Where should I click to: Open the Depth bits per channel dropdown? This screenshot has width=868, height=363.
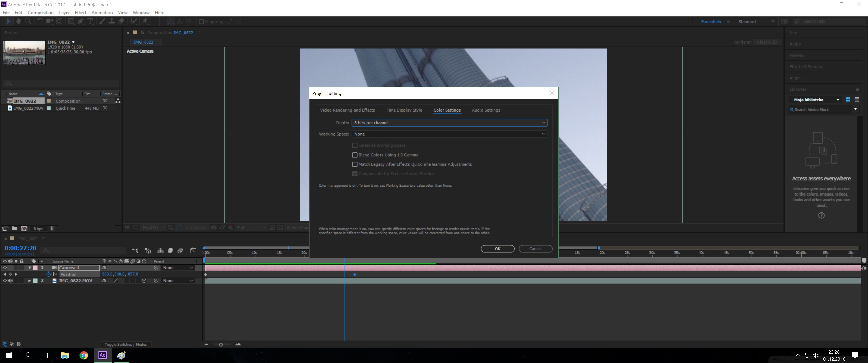tap(449, 123)
